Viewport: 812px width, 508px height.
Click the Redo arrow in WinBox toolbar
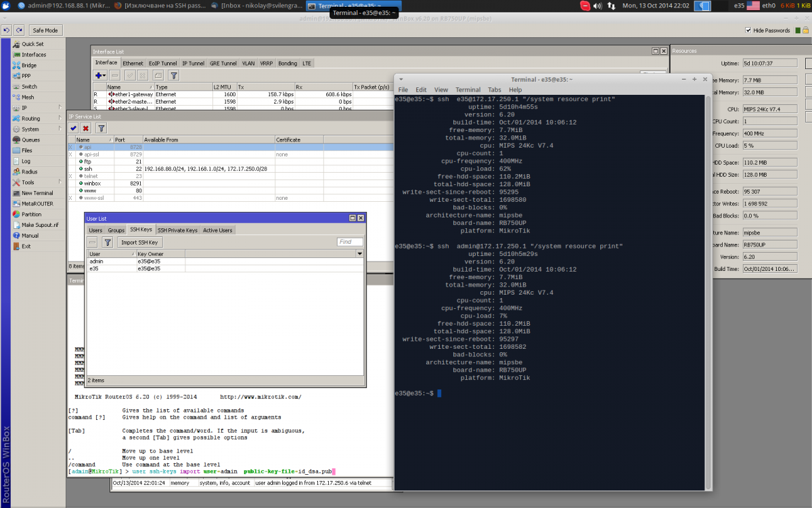click(x=19, y=30)
